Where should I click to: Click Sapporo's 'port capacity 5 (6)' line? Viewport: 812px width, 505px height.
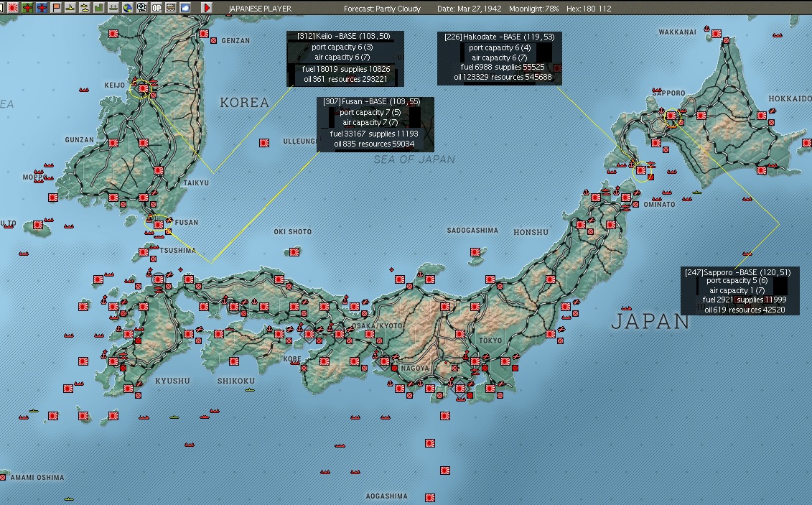click(737, 281)
